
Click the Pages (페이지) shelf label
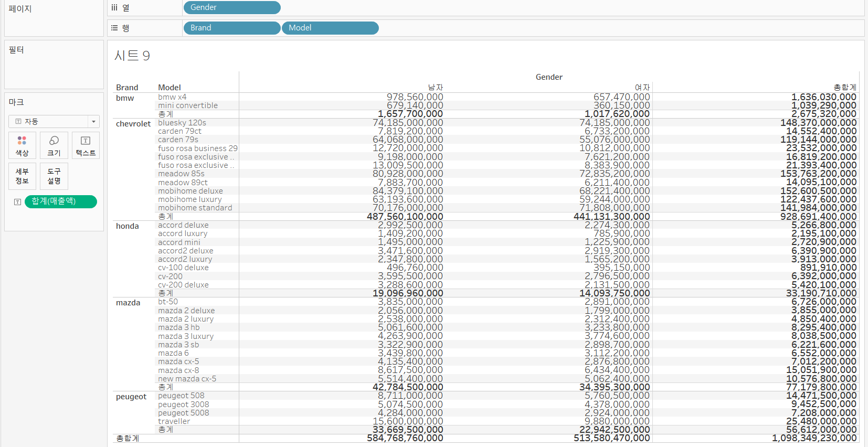[x=20, y=9]
